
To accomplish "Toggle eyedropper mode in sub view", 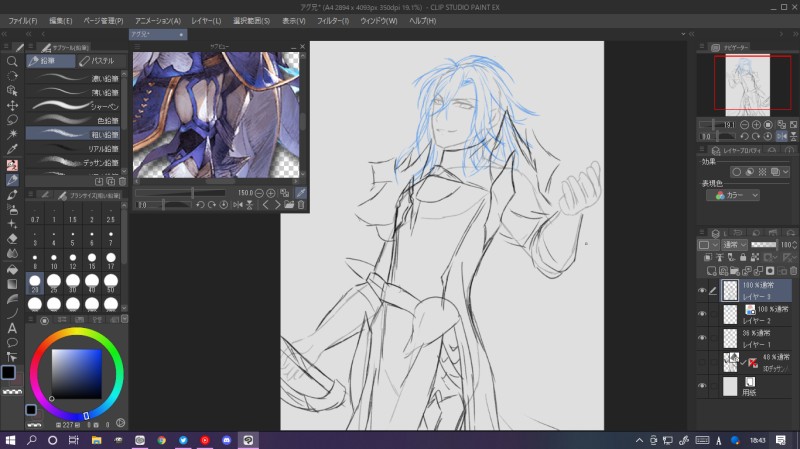I will (301, 192).
